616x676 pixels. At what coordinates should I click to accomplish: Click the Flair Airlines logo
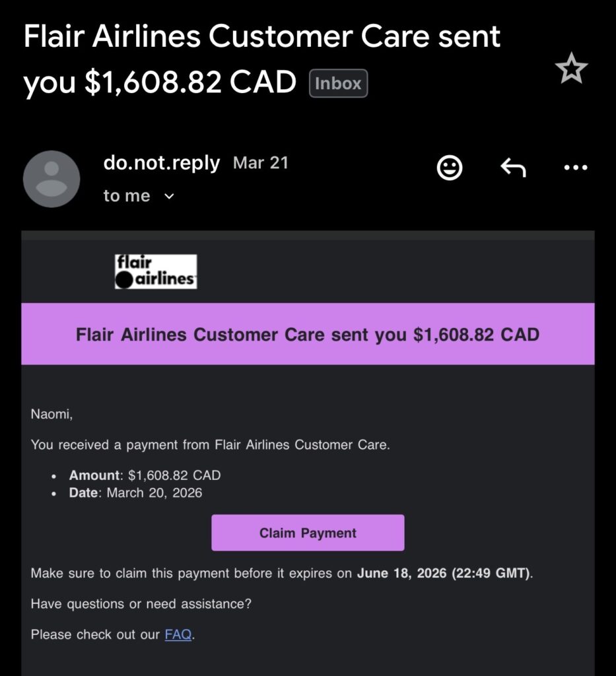click(154, 271)
